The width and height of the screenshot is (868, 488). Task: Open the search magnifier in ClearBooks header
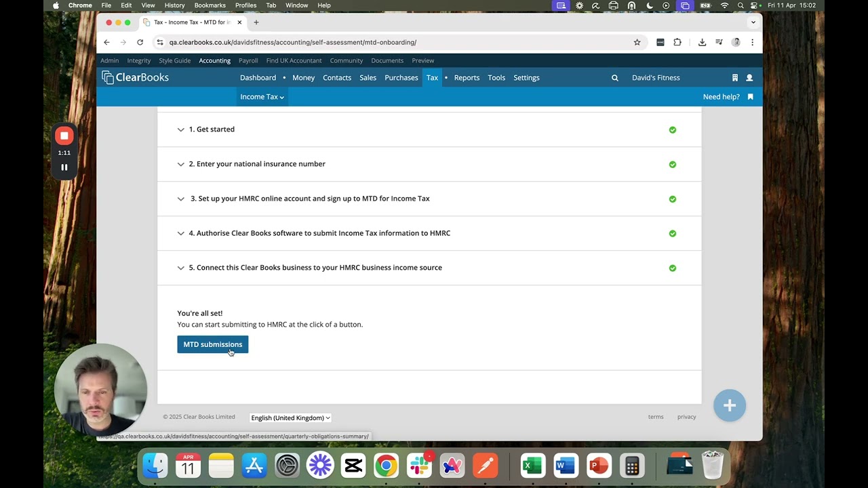615,78
